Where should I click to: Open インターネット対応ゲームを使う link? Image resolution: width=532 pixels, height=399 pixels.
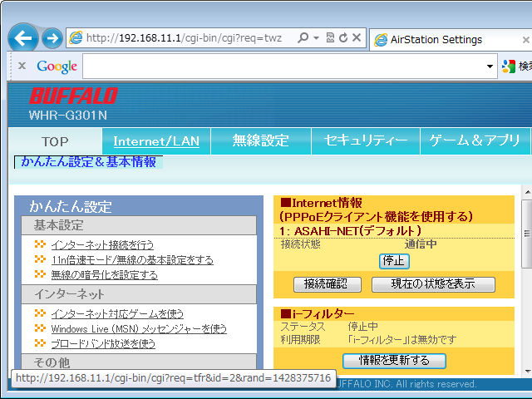pyautogui.click(x=117, y=314)
